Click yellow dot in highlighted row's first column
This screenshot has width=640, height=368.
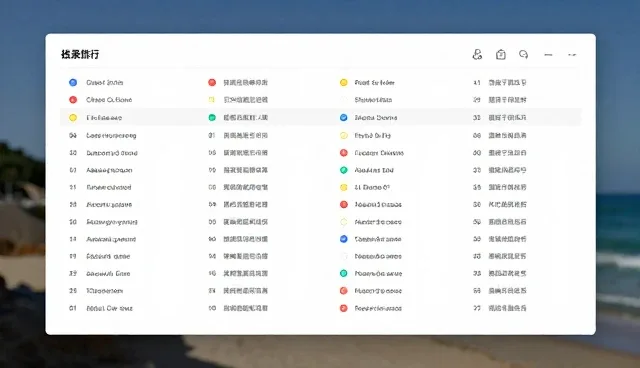(73, 117)
